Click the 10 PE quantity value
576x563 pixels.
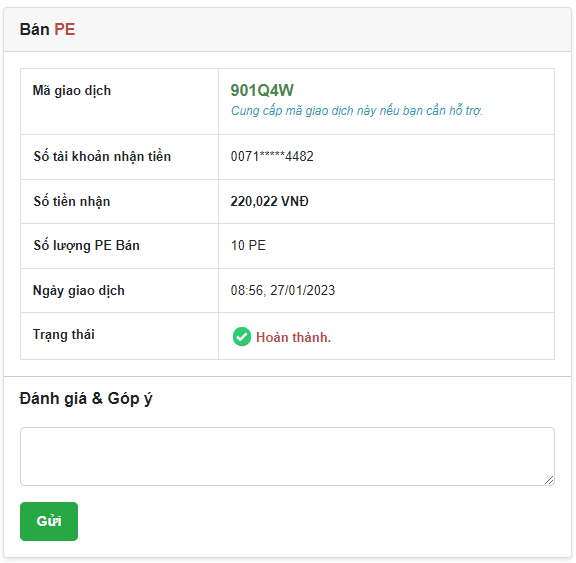pos(248,245)
